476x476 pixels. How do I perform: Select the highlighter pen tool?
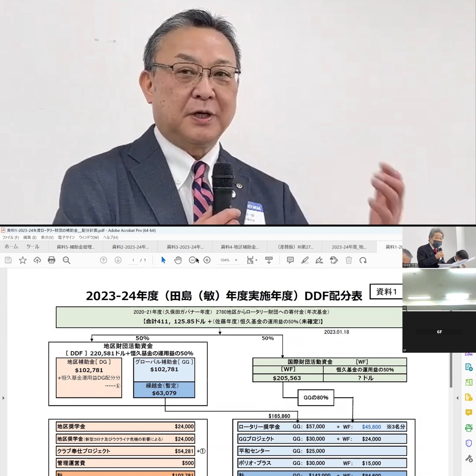305,260
